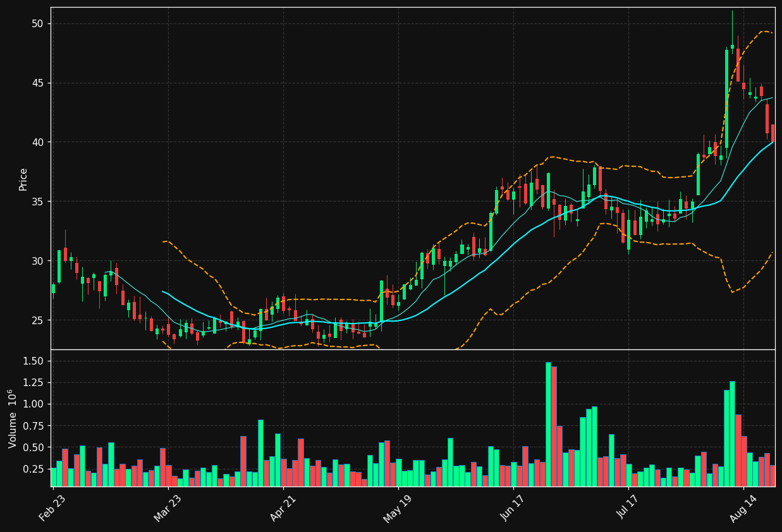This screenshot has width=782, height=532.
Task: Click the volume axis value 0.75
Action: [35, 426]
